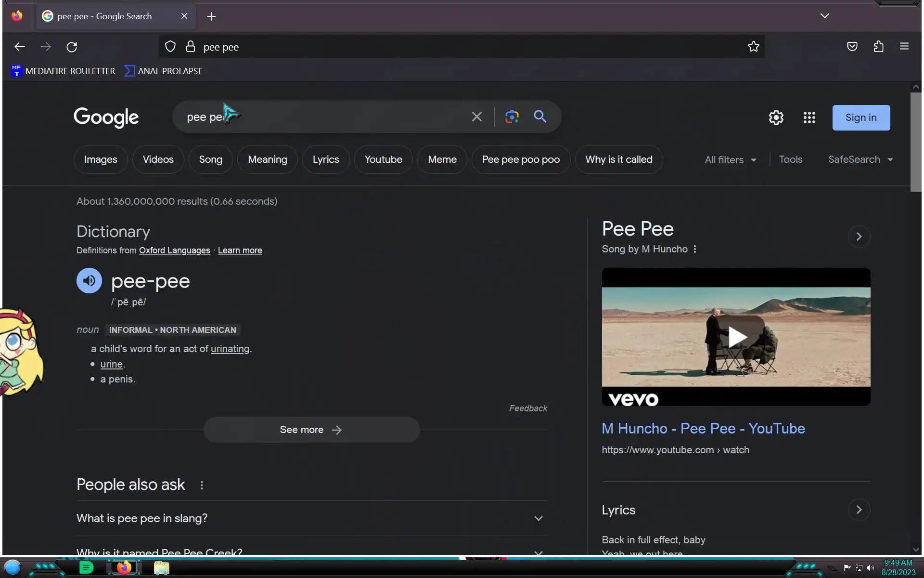Image resolution: width=924 pixels, height=578 pixels.
Task: Open Google quick settings gear icon
Action: click(776, 118)
